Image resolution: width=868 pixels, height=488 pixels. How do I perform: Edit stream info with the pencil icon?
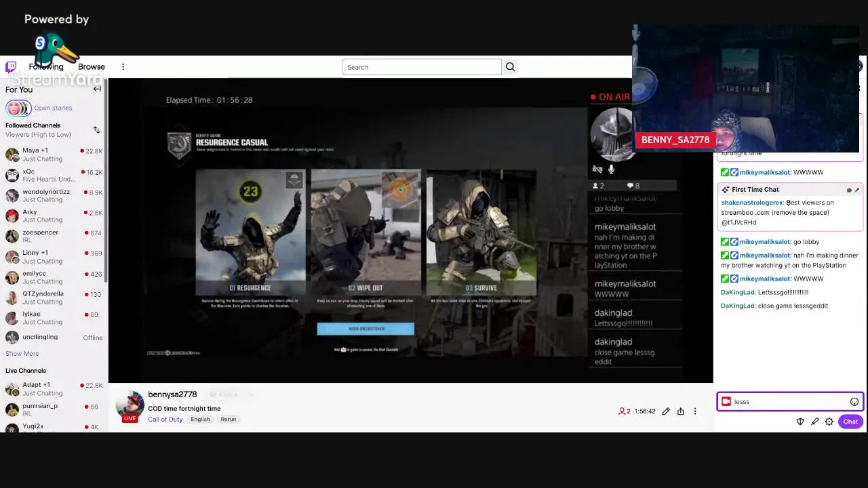pos(666,411)
